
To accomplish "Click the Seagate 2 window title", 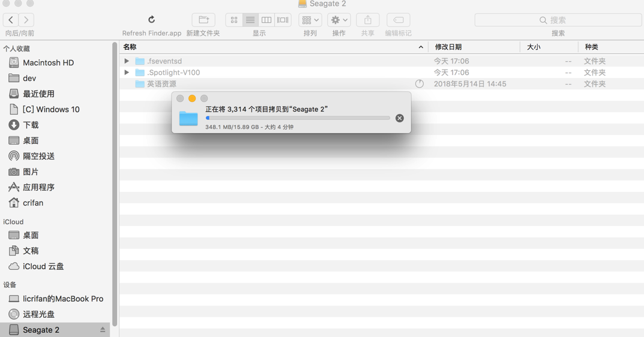I will (x=328, y=4).
